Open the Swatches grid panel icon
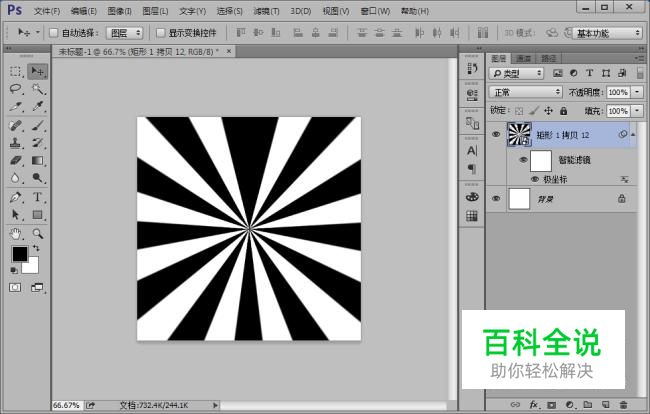 [472, 216]
